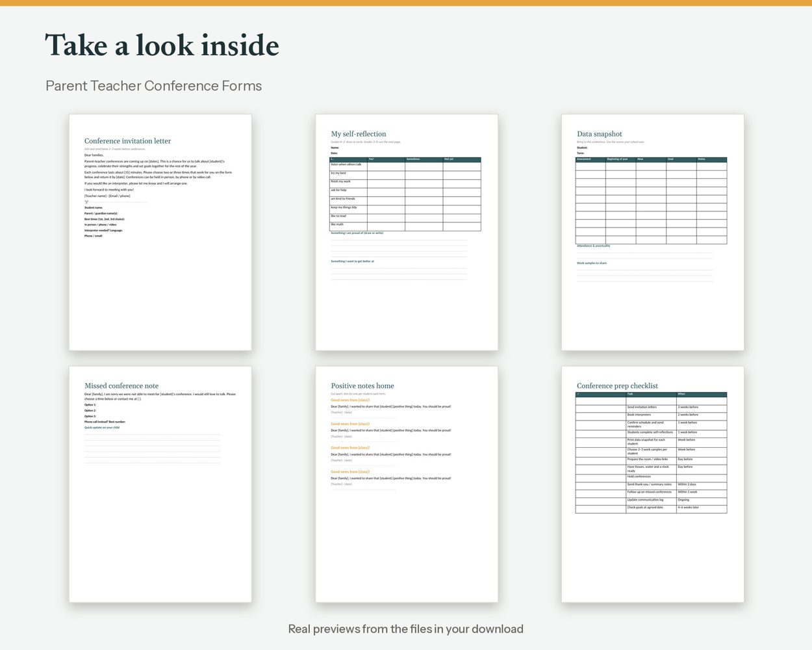Click the 'Conference invitation letter' title text
The image size is (812, 650).
(x=127, y=141)
